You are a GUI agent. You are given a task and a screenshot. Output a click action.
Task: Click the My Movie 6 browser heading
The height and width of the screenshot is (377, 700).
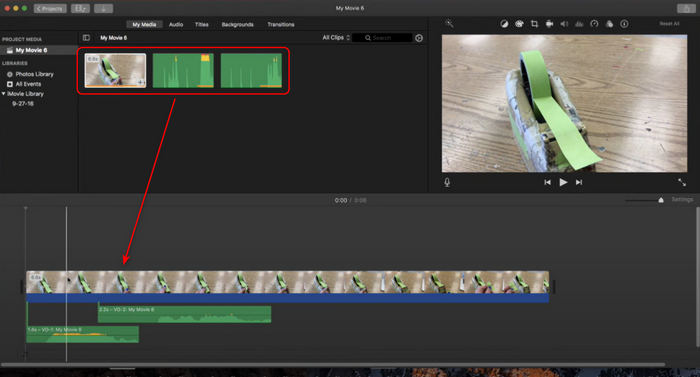[113, 38]
